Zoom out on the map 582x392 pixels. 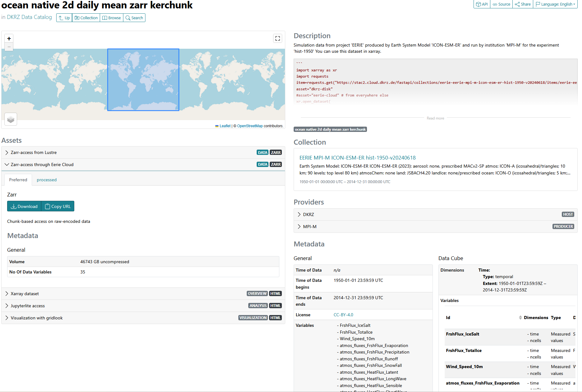[x=9, y=47]
